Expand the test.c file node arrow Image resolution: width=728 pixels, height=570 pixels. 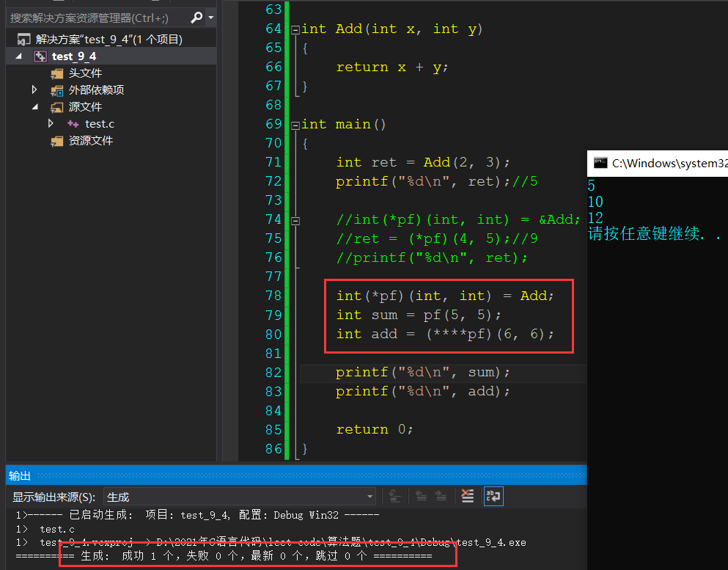point(51,123)
